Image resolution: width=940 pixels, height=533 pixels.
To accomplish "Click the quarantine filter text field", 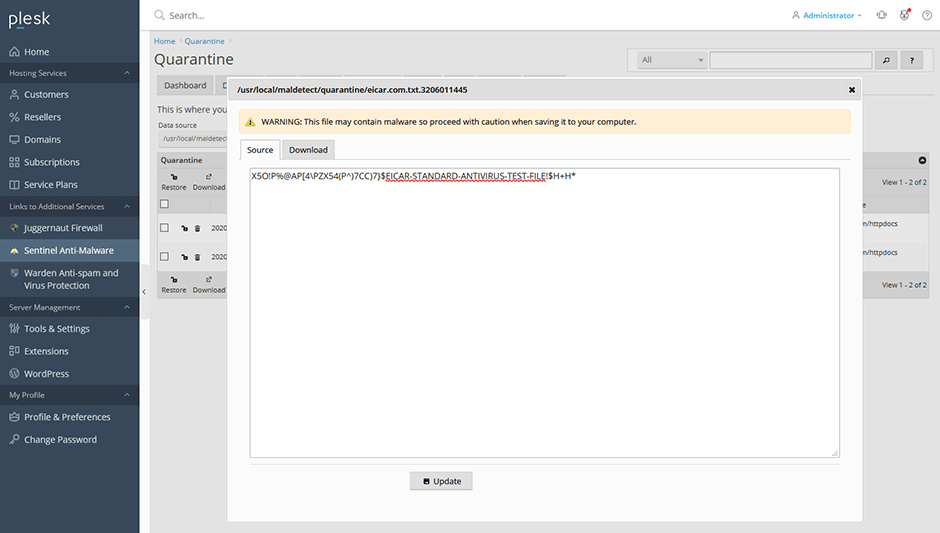I will (791, 60).
